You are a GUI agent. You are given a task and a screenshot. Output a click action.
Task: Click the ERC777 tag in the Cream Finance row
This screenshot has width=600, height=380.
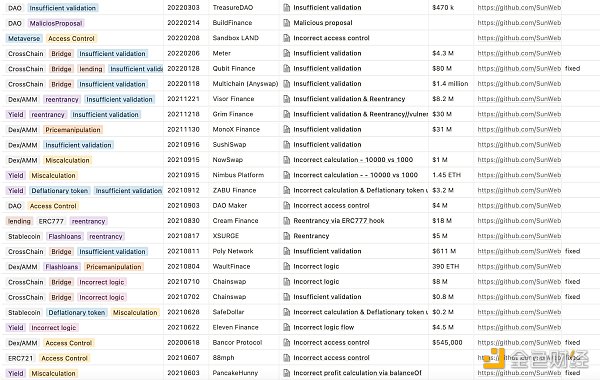[51, 221]
